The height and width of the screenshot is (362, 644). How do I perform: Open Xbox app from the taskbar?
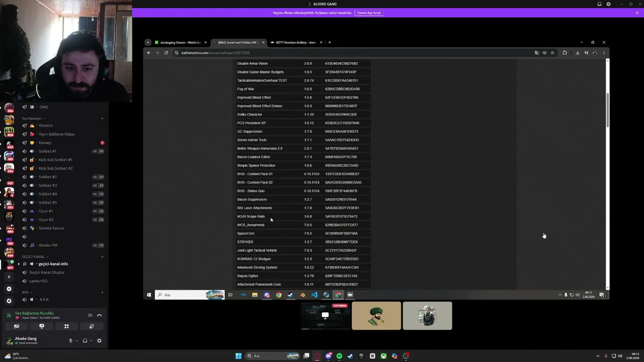[x=383, y=356]
